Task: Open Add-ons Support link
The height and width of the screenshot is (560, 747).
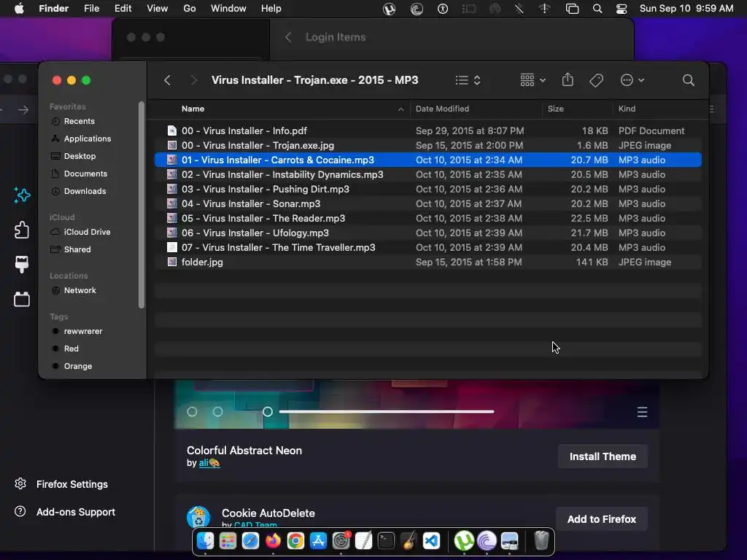Action: coord(65,512)
